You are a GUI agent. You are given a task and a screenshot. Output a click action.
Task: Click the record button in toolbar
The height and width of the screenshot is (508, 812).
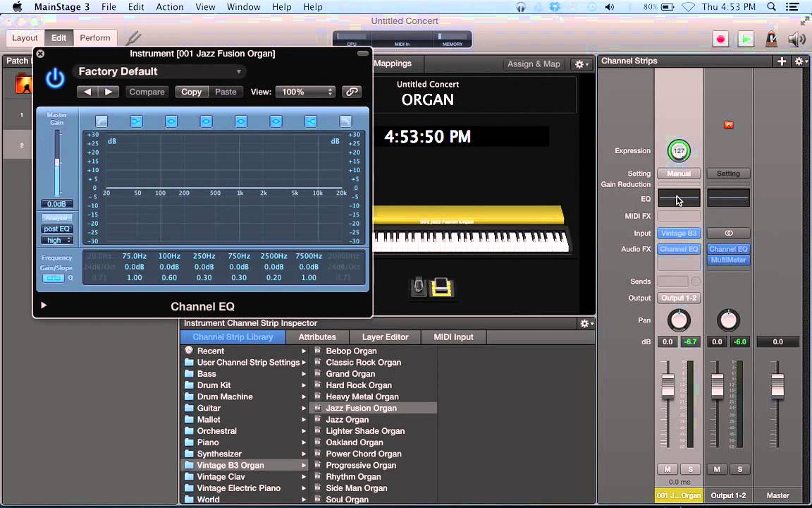pos(720,39)
